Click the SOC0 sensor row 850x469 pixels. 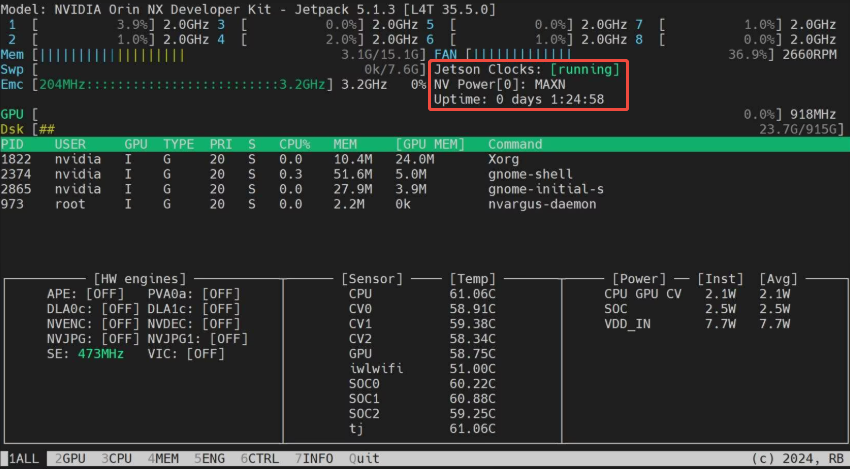click(x=422, y=384)
